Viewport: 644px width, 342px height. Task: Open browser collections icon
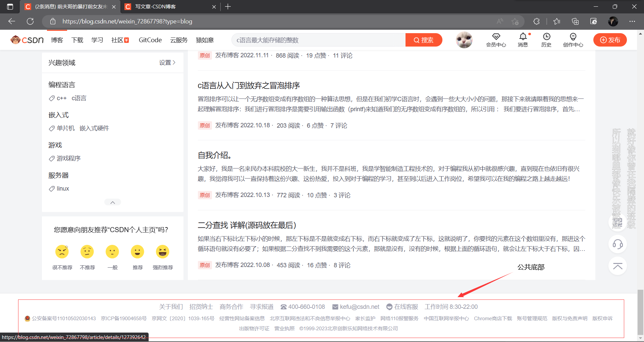point(575,21)
